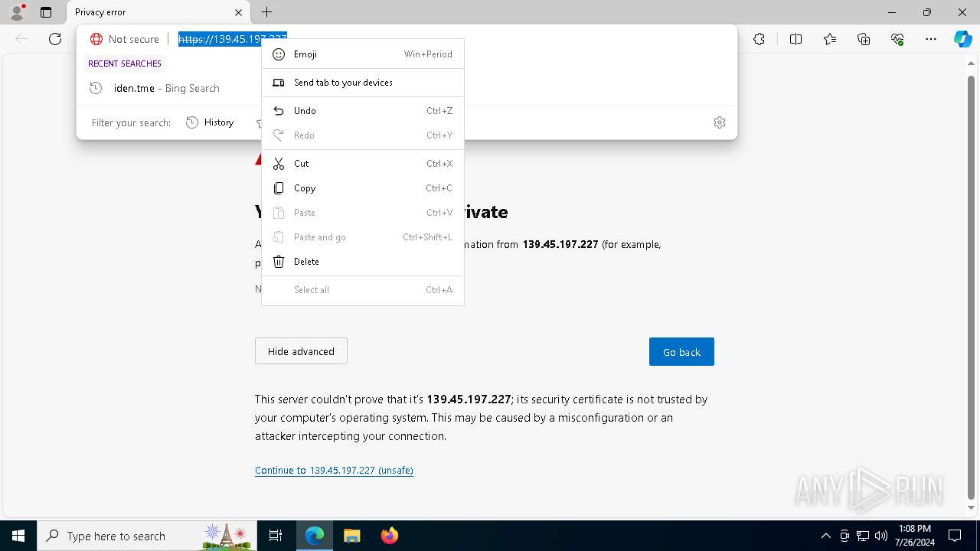The image size is (980, 551).
Task: Choose Undo from context menu
Action: (x=363, y=111)
